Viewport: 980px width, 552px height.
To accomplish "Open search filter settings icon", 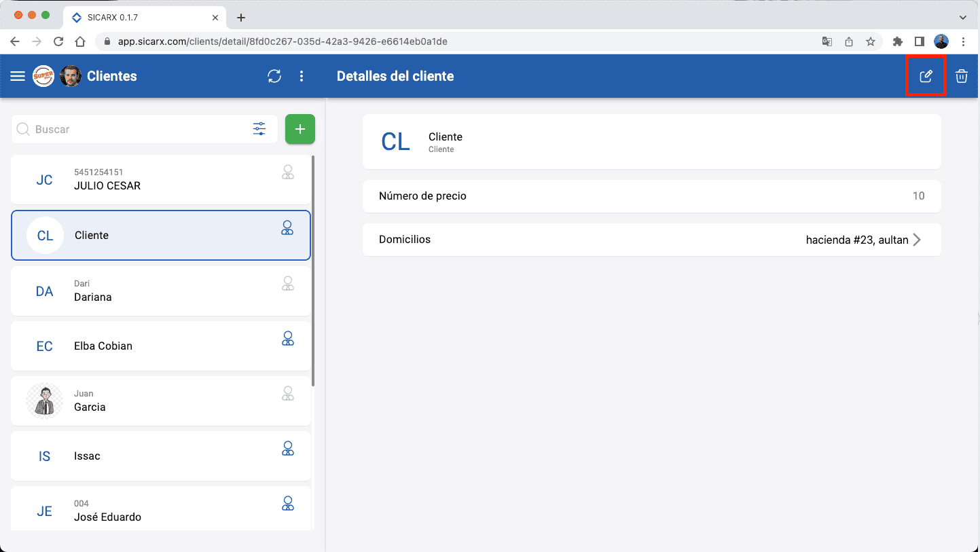I will click(x=259, y=129).
